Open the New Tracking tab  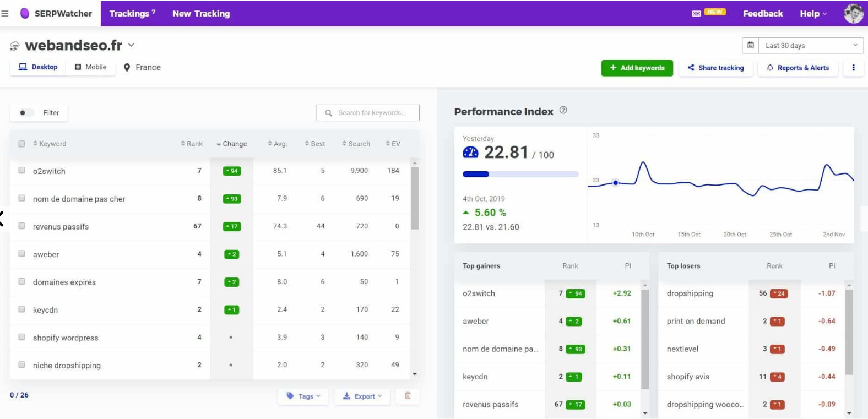click(201, 13)
